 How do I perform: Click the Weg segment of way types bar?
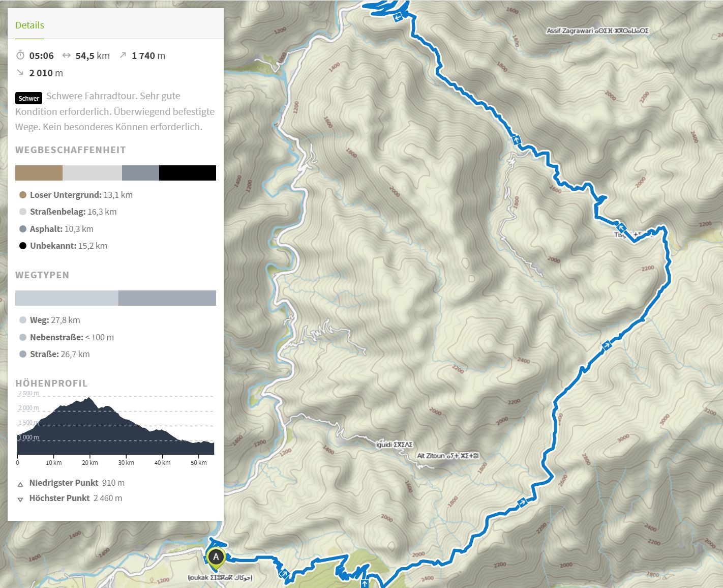coord(66,298)
